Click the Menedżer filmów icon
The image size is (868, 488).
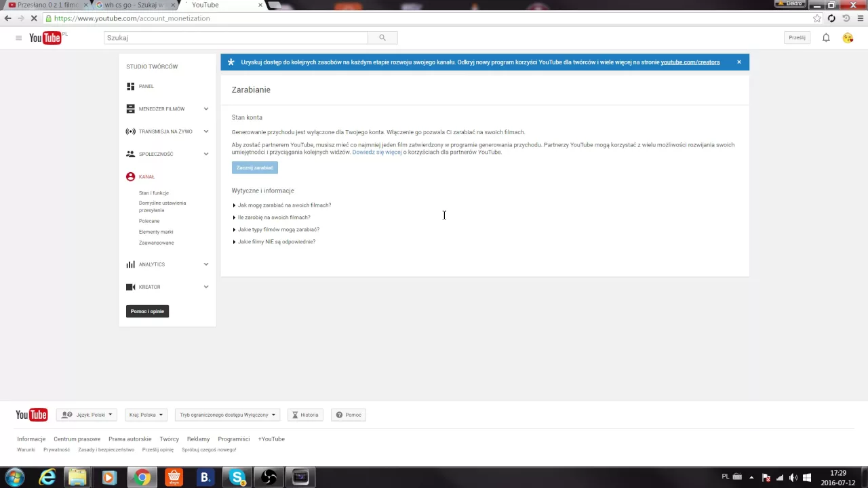click(x=130, y=108)
